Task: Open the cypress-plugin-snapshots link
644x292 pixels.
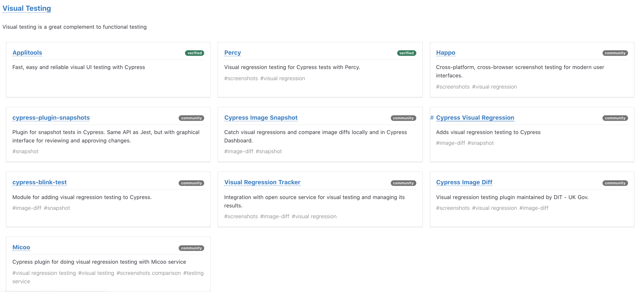Action: pyautogui.click(x=51, y=118)
